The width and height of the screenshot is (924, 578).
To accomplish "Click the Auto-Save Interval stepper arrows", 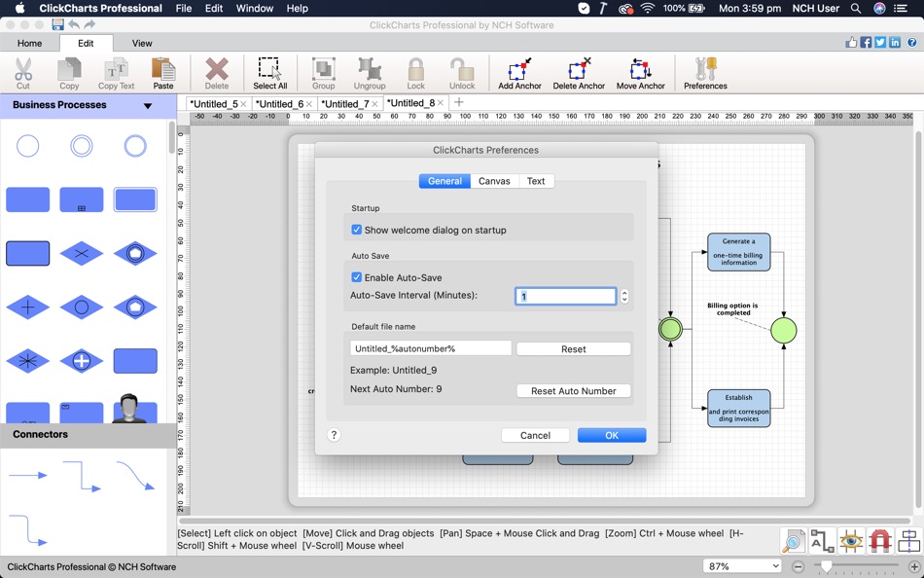I will (x=624, y=296).
